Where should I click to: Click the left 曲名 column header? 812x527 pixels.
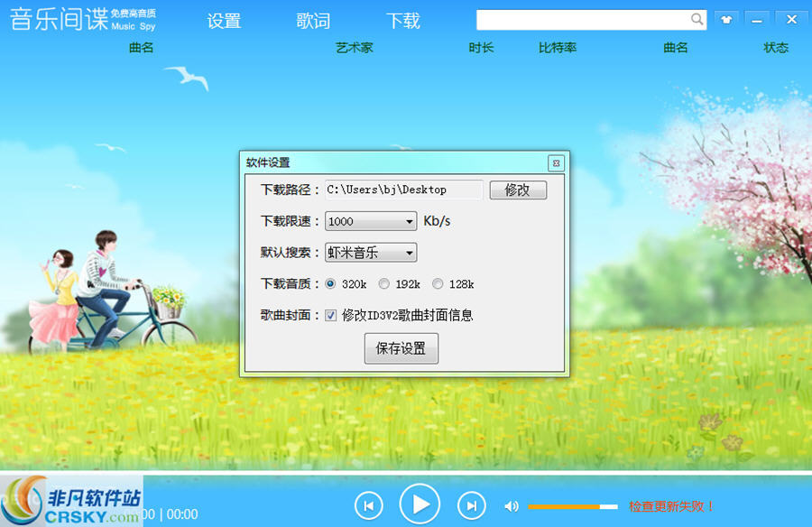coord(142,48)
